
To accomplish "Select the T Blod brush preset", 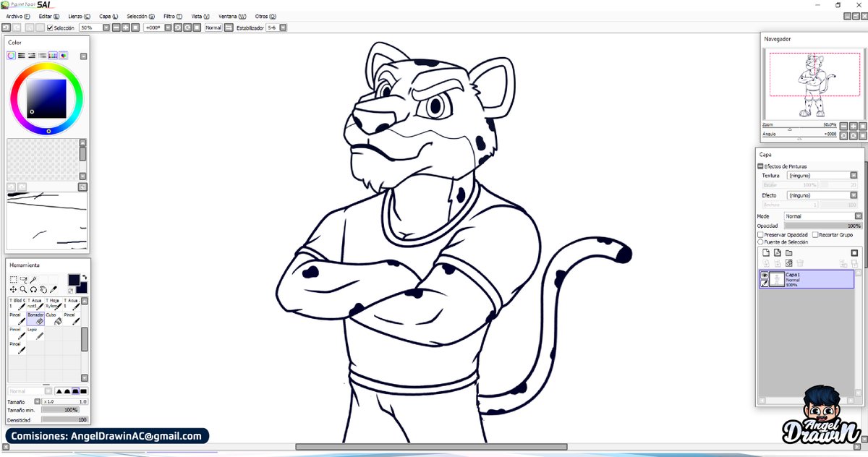I will click(x=17, y=304).
